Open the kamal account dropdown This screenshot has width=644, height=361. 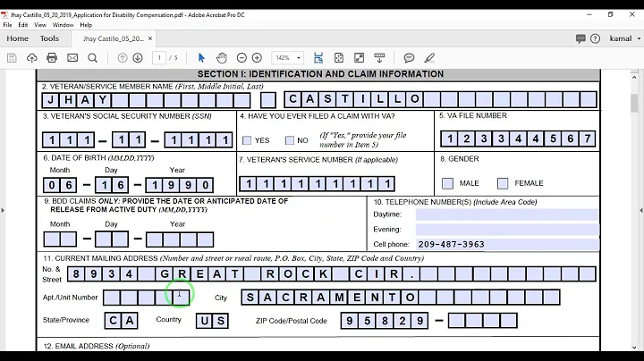coord(624,38)
